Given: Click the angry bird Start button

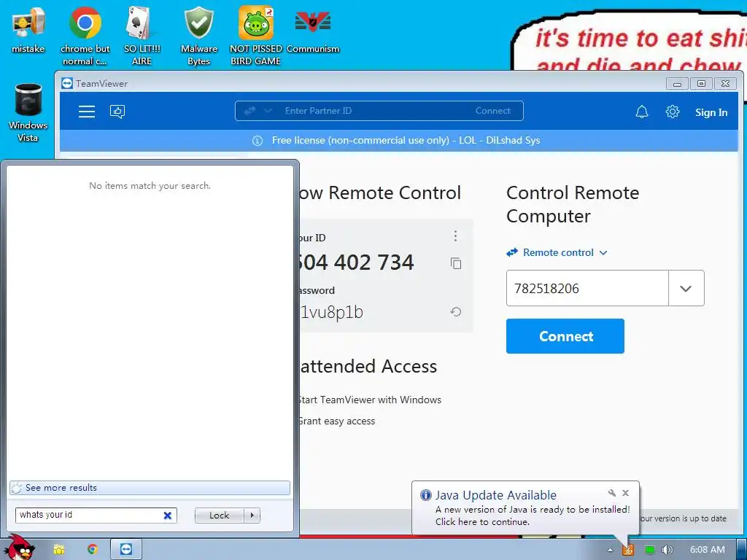Looking at the screenshot, I should (21, 548).
